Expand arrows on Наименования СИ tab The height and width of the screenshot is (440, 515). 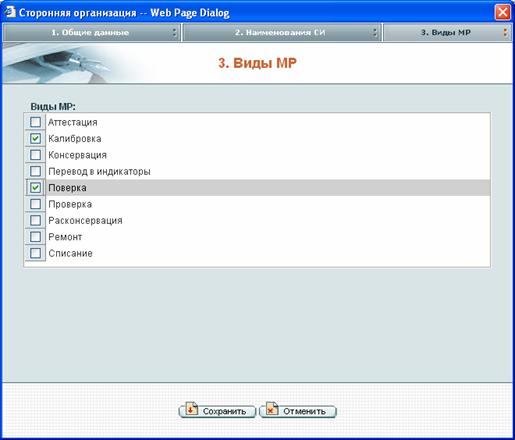click(x=375, y=32)
